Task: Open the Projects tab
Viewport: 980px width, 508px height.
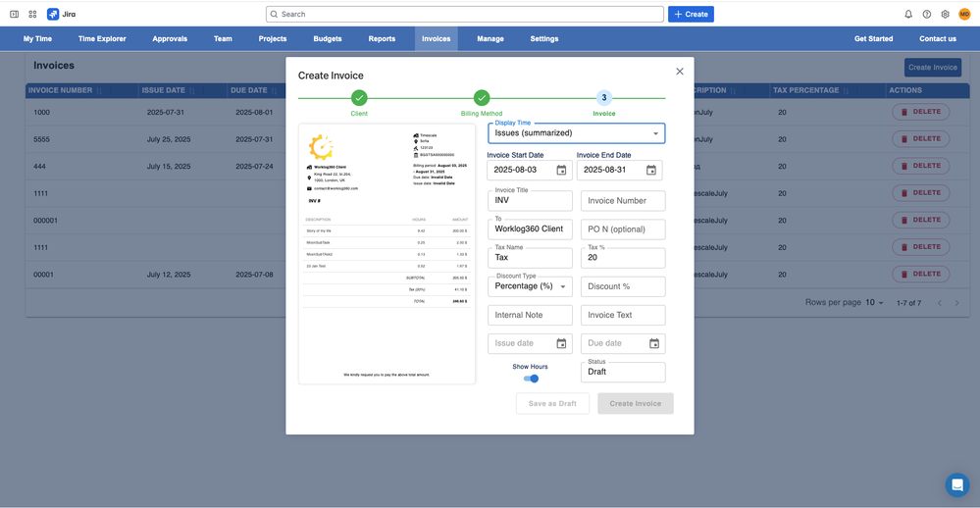Action: (273, 39)
